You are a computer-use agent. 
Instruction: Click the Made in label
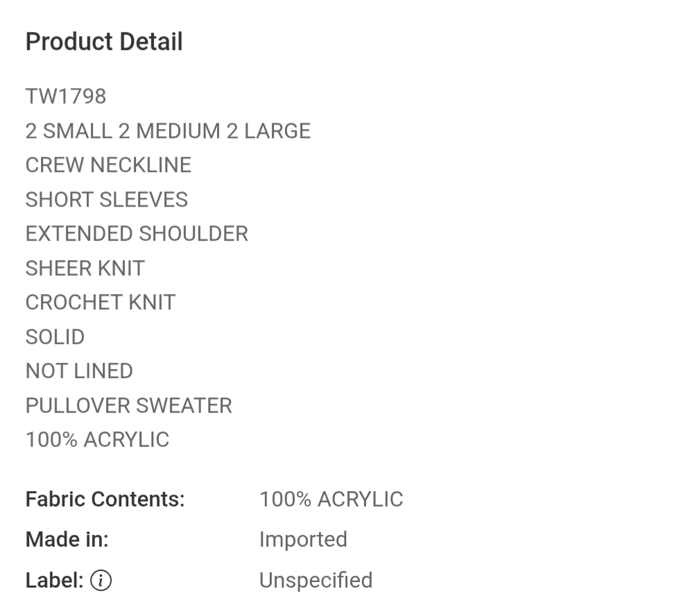[67, 539]
